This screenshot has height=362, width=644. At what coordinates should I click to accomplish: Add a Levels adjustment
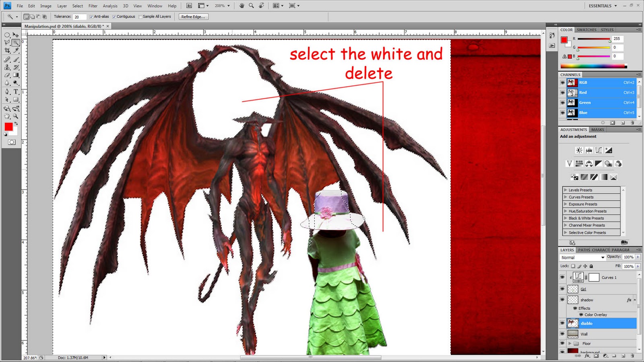[x=589, y=150]
